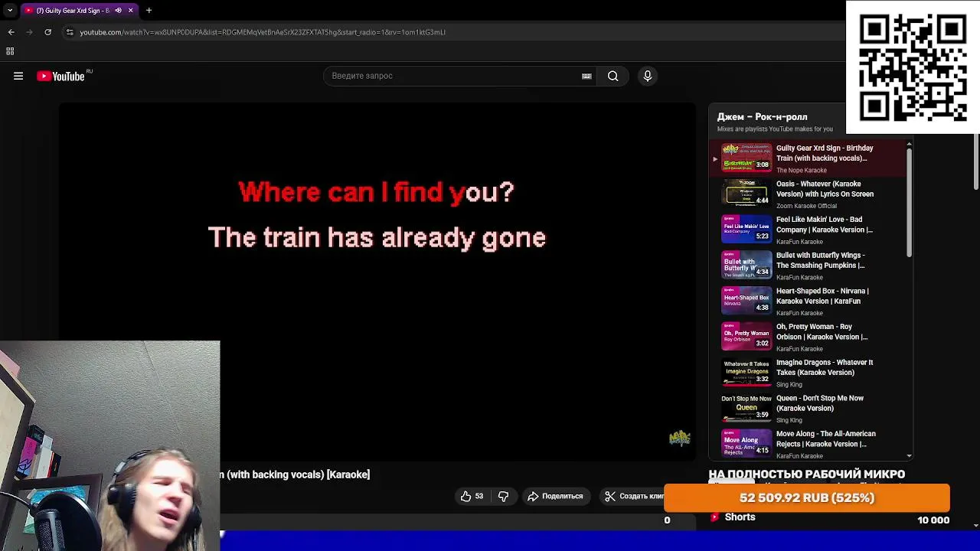This screenshot has width=980, height=551.
Task: Create a clip with the scissors button
Action: (635, 496)
